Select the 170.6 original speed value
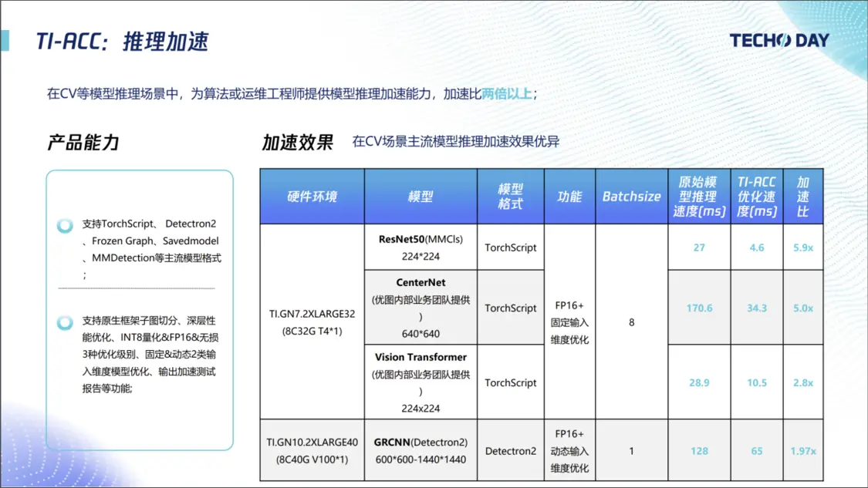The image size is (868, 488). click(x=699, y=308)
